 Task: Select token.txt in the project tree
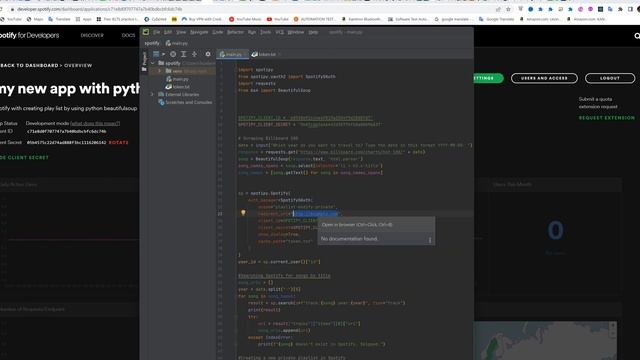coord(178,87)
